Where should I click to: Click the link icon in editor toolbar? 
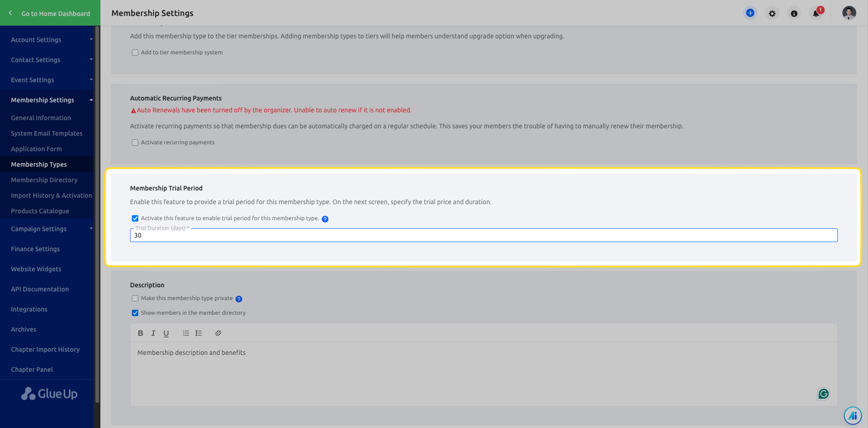[218, 333]
